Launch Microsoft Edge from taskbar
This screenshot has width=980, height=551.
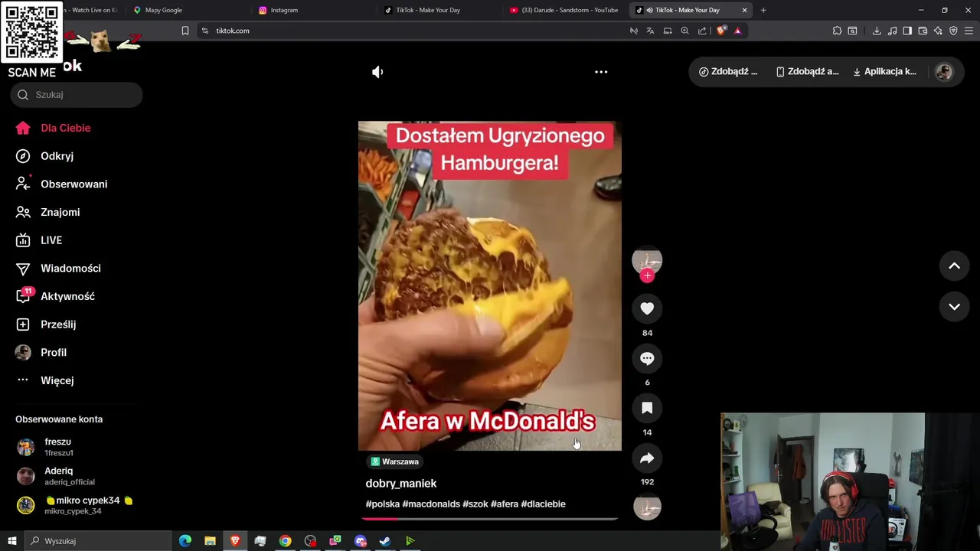pyautogui.click(x=185, y=541)
